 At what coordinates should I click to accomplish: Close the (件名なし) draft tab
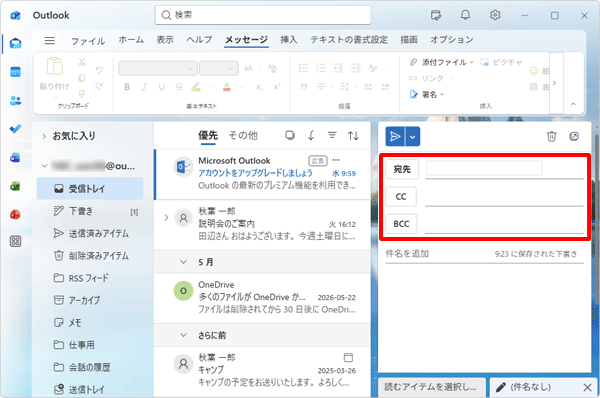click(x=588, y=388)
